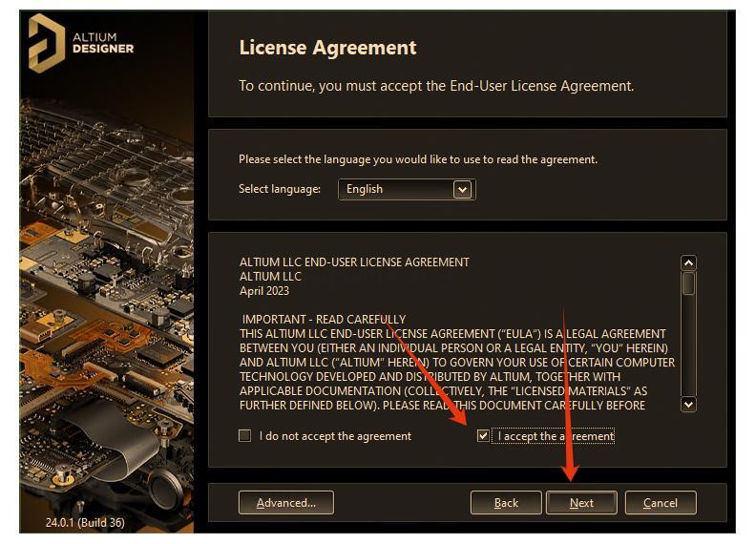Image resolution: width=756 pixels, height=544 pixels.
Task: Go Back to the previous installer page
Action: (506, 503)
